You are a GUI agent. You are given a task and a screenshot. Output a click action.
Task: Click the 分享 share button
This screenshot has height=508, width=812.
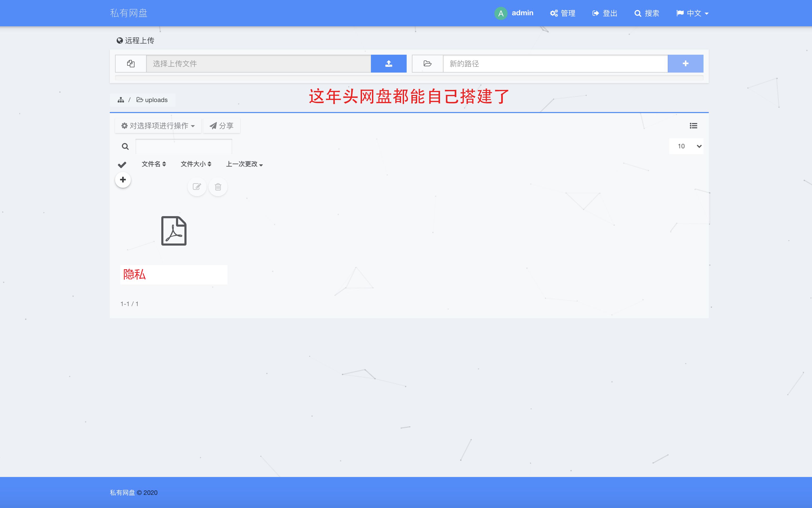pyautogui.click(x=221, y=126)
